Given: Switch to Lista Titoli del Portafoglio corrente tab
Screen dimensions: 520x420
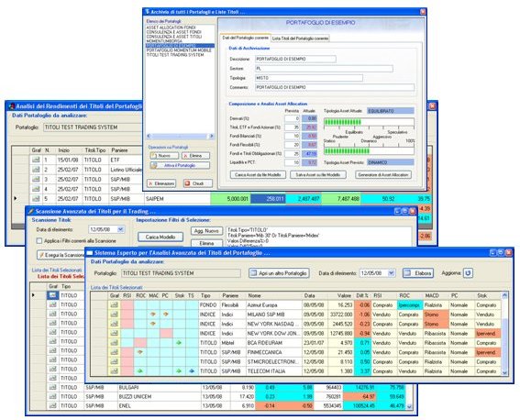Looking at the screenshot, I should 300,39.
